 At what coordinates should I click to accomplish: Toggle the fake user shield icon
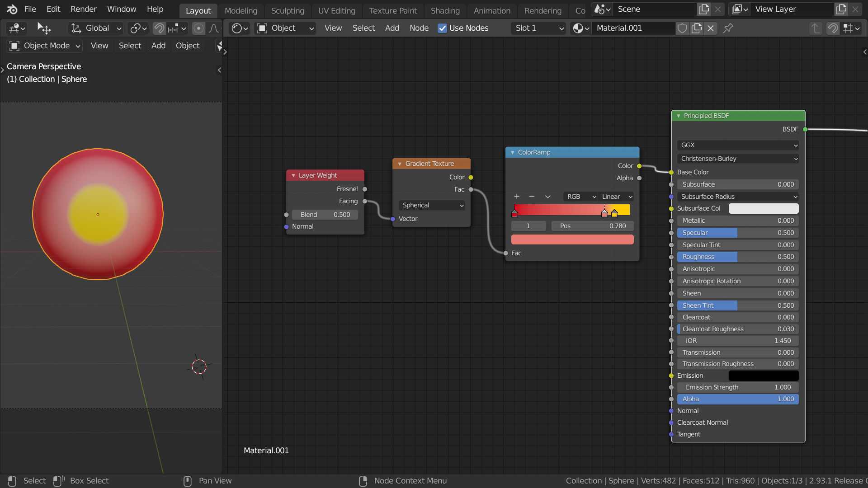click(x=682, y=28)
